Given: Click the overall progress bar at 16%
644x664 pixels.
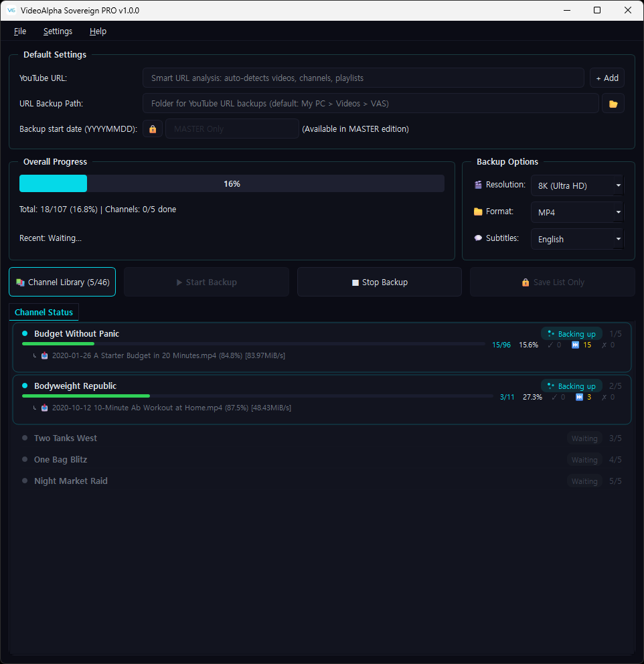Looking at the screenshot, I should [232, 183].
